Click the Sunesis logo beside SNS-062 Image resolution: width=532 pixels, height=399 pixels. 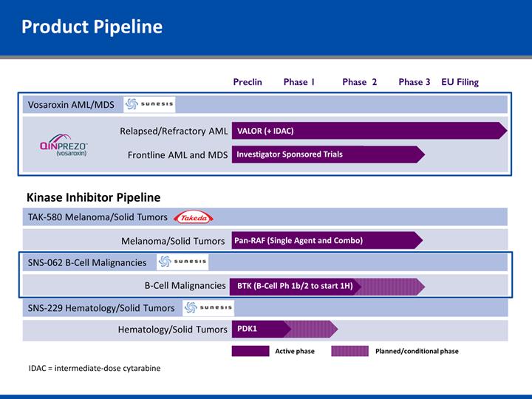coord(183,262)
